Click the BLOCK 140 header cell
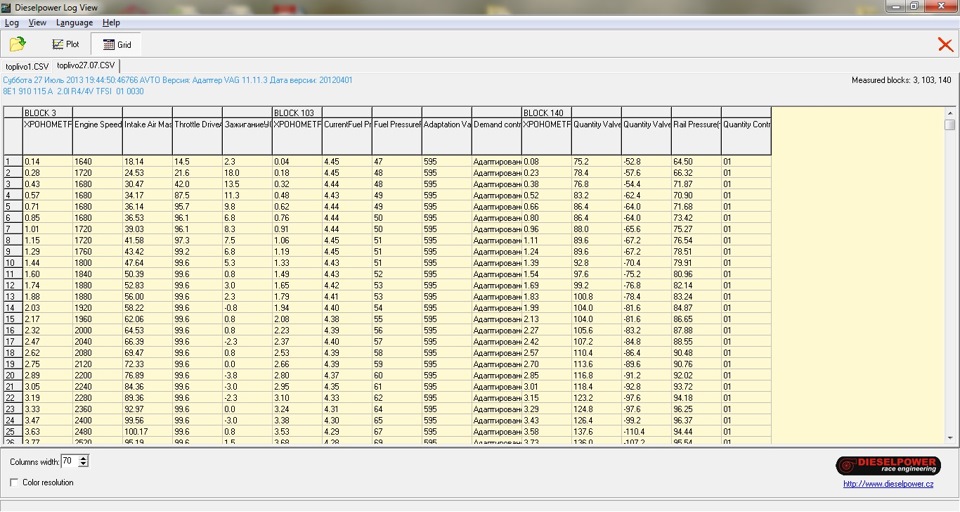The width and height of the screenshot is (960, 512). [x=547, y=113]
